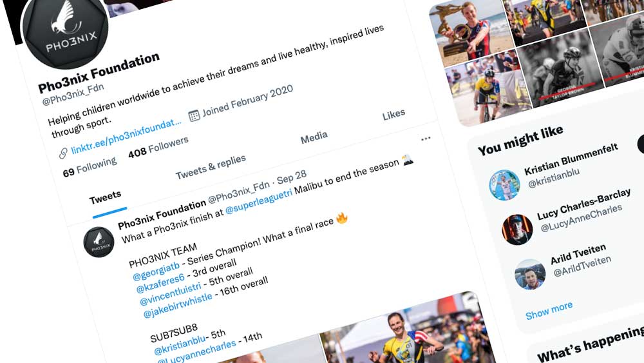
Task: Click the @superleaguetri mention link
Action: pos(259,201)
